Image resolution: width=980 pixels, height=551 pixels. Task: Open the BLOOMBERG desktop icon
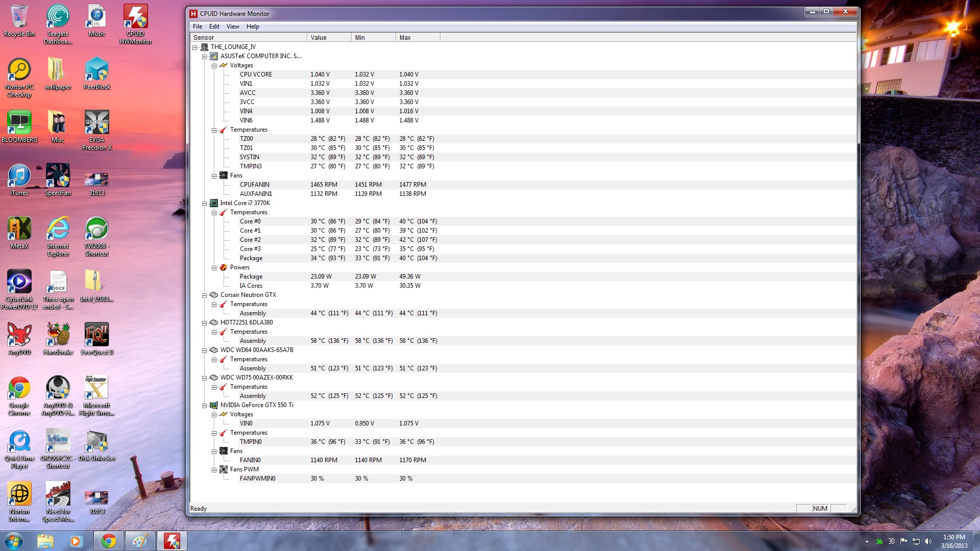pyautogui.click(x=19, y=127)
